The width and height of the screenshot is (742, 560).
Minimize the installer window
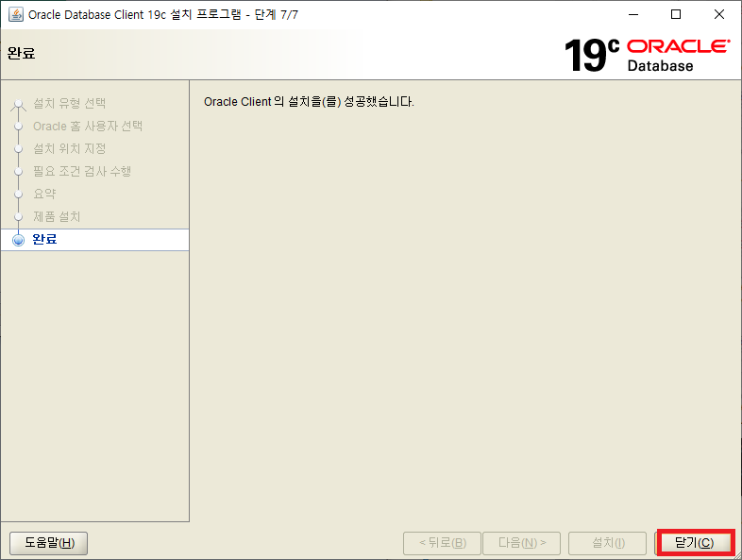pos(633,15)
